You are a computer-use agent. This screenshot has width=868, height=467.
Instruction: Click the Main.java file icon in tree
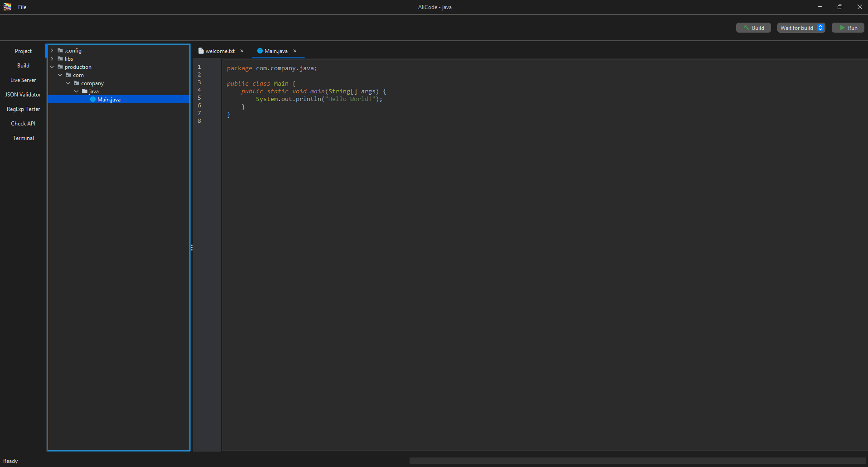pyautogui.click(x=92, y=99)
